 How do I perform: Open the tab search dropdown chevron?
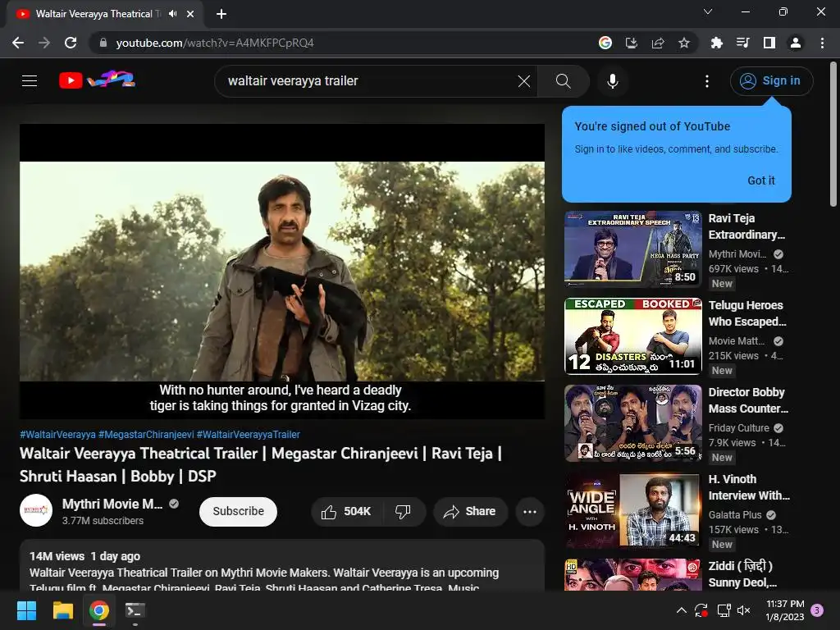point(708,11)
